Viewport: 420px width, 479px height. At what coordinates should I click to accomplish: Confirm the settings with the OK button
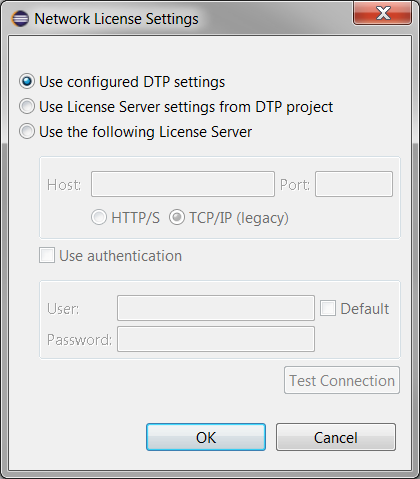[206, 437]
